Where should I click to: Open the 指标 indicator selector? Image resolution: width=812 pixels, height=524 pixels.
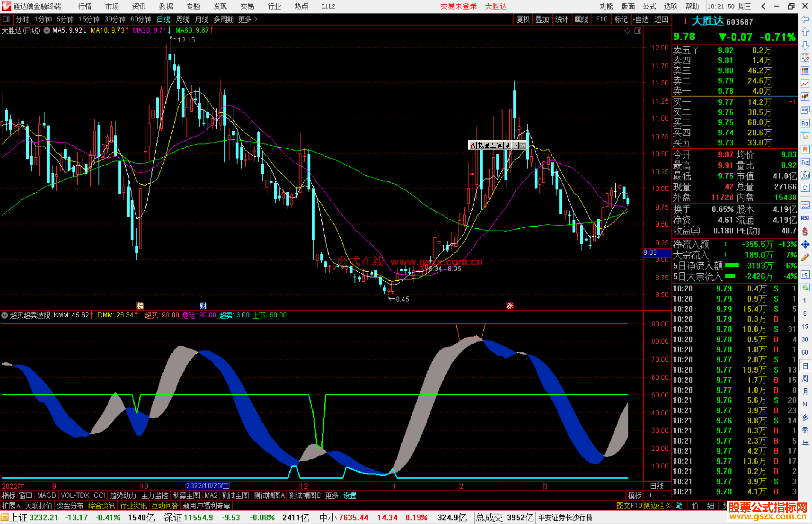click(9, 495)
